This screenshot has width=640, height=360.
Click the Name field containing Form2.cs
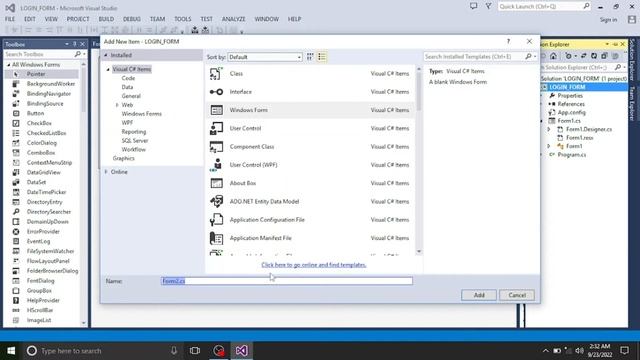point(287,281)
